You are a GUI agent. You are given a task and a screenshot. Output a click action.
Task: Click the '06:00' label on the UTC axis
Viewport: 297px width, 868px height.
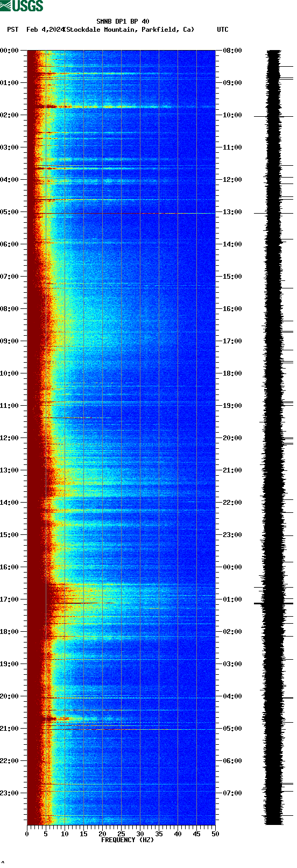click(x=232, y=761)
